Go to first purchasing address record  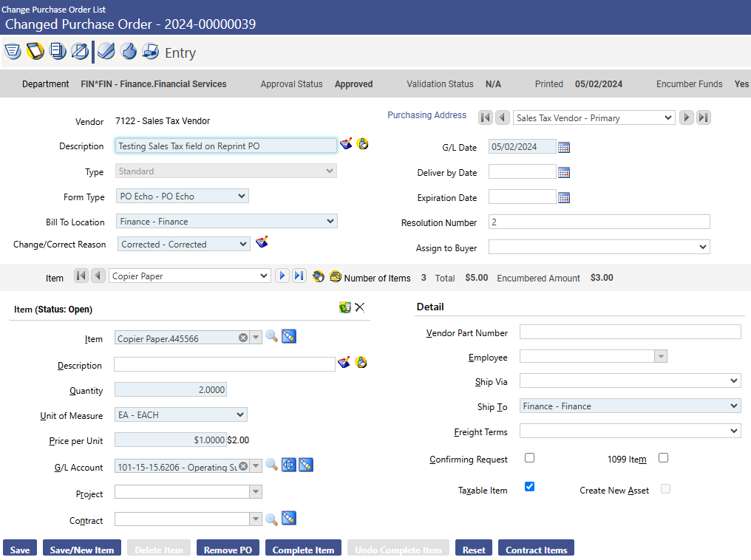[x=486, y=117]
